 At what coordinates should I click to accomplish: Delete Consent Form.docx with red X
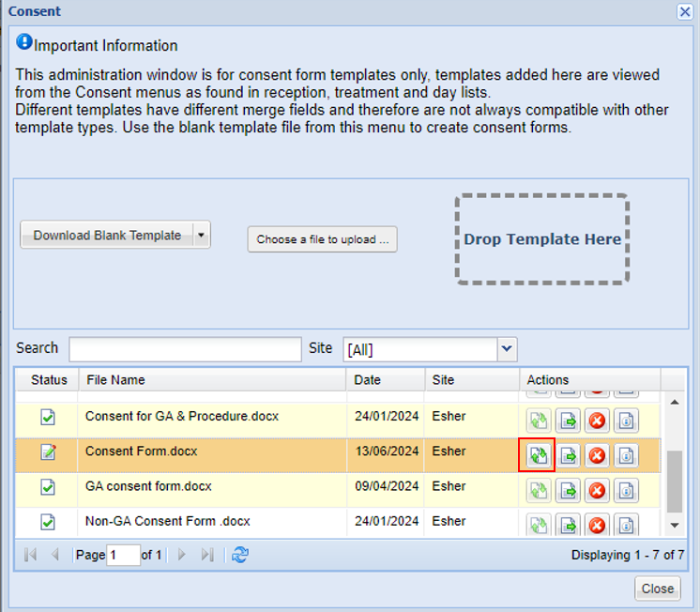tap(597, 455)
